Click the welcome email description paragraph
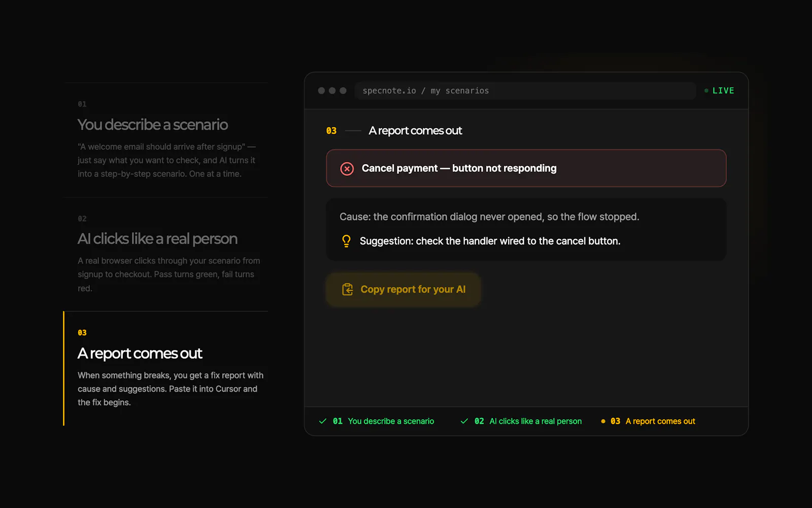 (166, 160)
